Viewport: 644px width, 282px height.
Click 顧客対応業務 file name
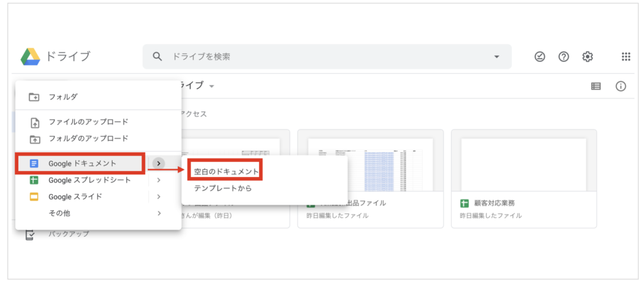494,203
